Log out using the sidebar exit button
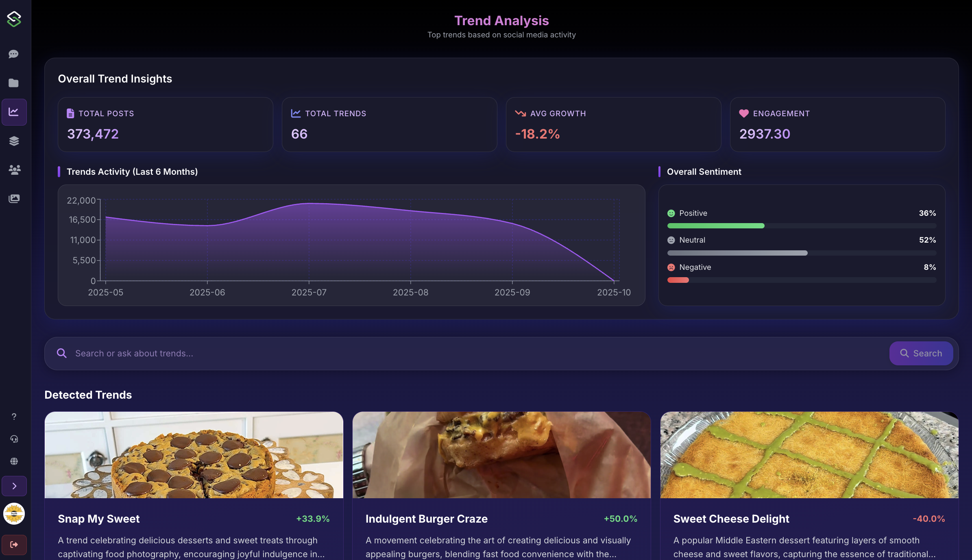The height and width of the screenshot is (560, 972). (14, 545)
